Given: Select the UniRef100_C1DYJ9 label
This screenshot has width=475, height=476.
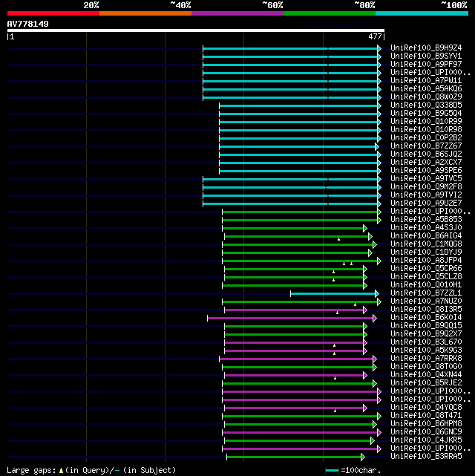Looking at the screenshot, I should click(x=426, y=252).
